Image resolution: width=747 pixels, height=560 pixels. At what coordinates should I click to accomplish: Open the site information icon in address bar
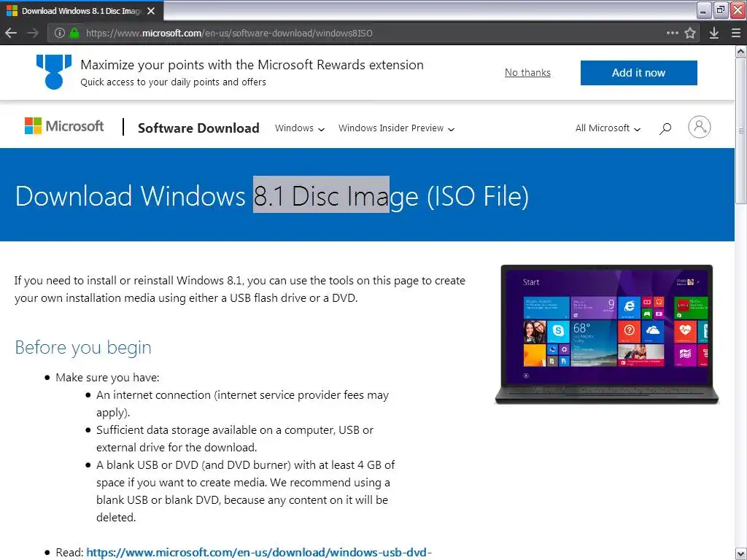[x=60, y=33]
